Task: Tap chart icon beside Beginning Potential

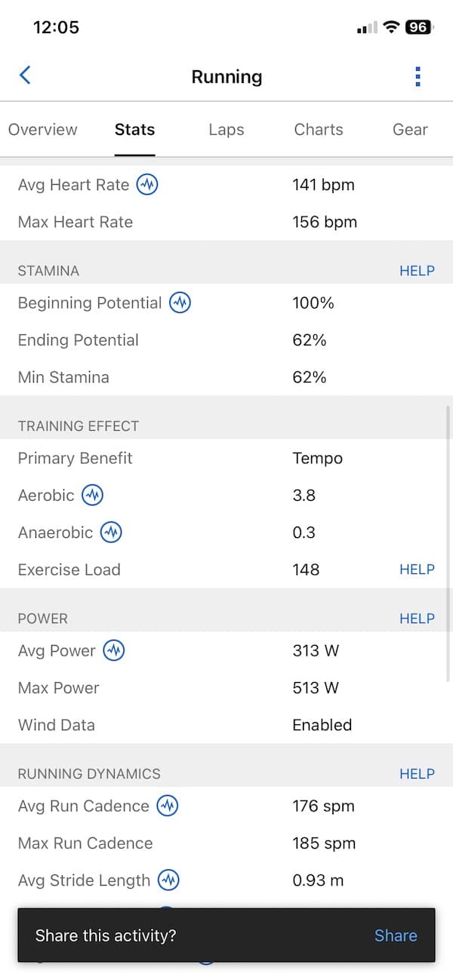Action: 180,303
